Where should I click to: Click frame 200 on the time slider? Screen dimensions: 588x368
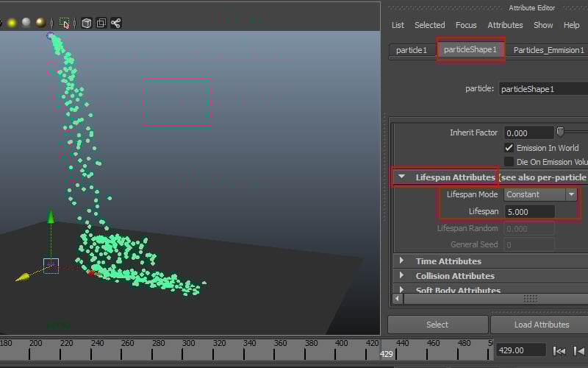35,343
